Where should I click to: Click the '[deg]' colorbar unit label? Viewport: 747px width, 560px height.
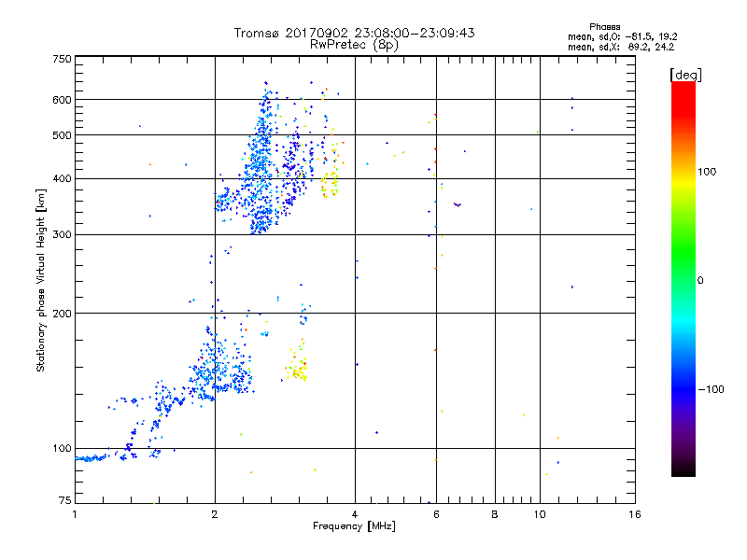click(x=685, y=75)
